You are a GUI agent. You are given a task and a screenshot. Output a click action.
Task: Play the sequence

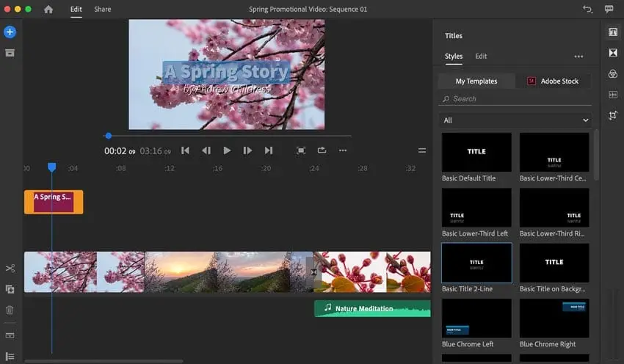(228, 150)
